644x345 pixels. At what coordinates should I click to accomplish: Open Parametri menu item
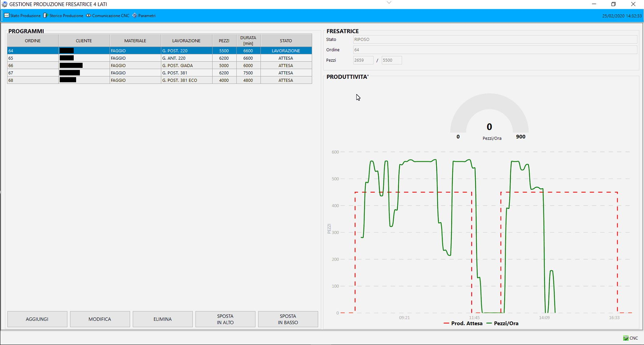[x=144, y=16]
